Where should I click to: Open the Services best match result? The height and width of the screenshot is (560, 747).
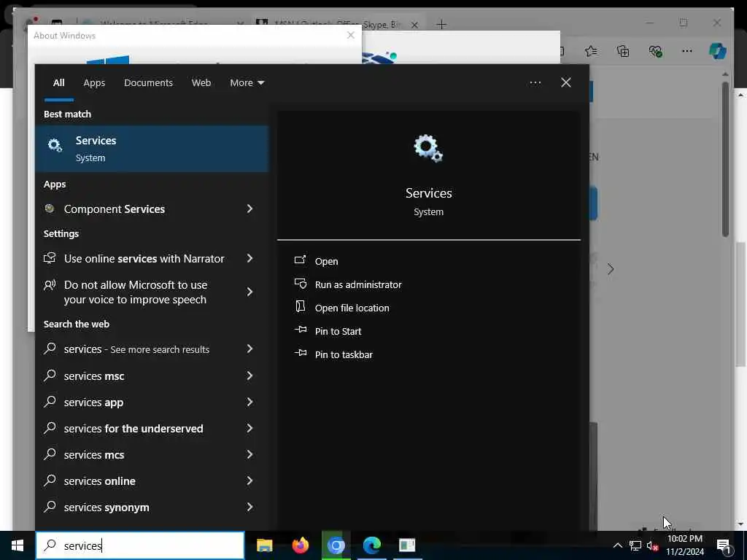point(152,149)
